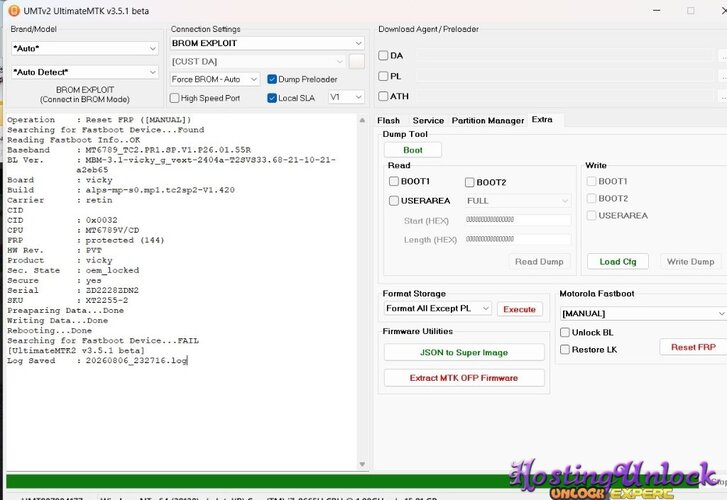
Task: Click the Start (HEX) input field
Action: 518,220
